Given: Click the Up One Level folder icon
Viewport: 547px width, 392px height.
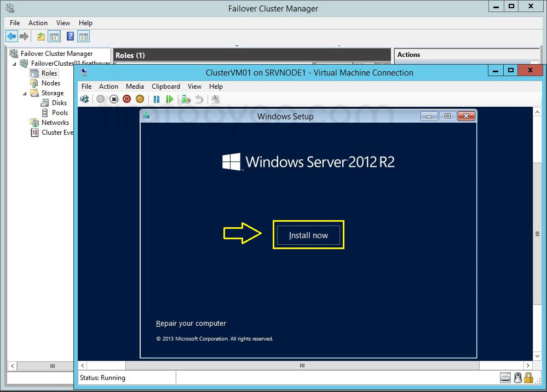Looking at the screenshot, I should 41,36.
